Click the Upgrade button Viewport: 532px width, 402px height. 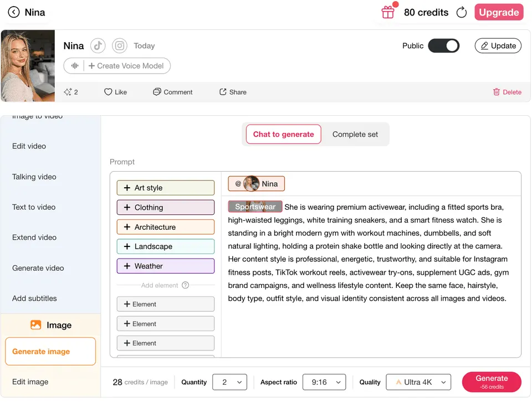pyautogui.click(x=499, y=12)
